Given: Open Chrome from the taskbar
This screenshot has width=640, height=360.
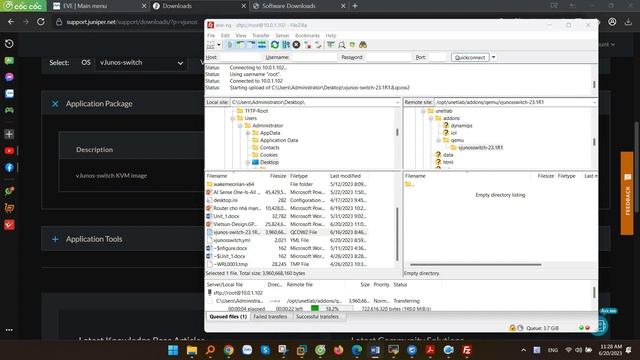Looking at the screenshot, I should [229, 350].
